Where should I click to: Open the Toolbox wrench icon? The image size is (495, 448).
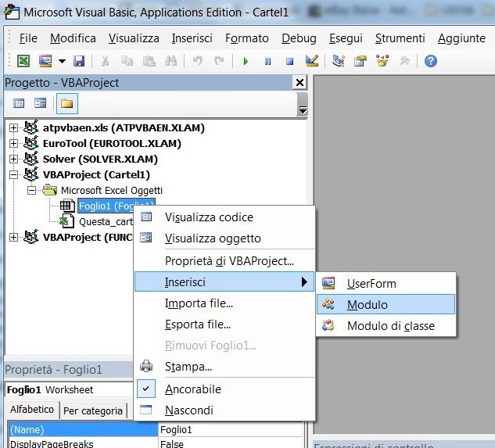404,61
